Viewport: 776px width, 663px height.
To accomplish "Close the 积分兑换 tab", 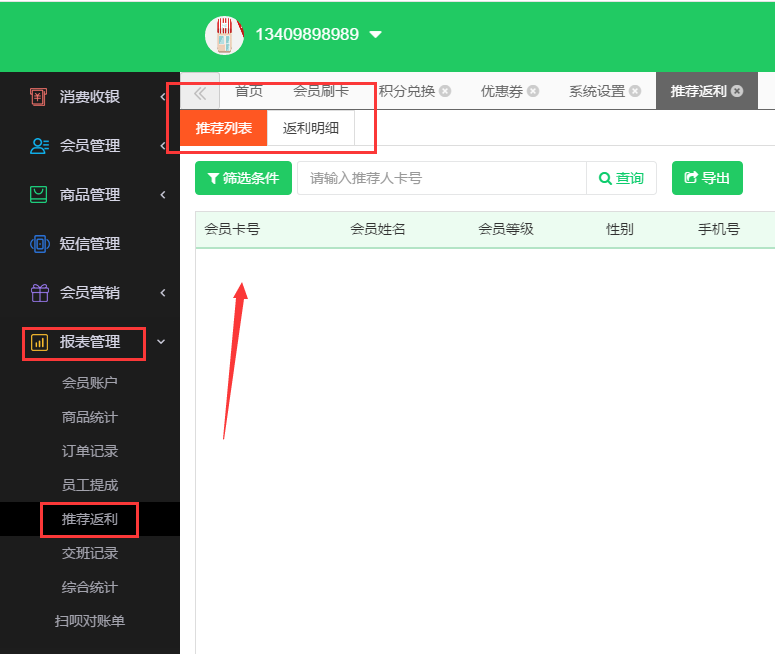I will point(445,91).
